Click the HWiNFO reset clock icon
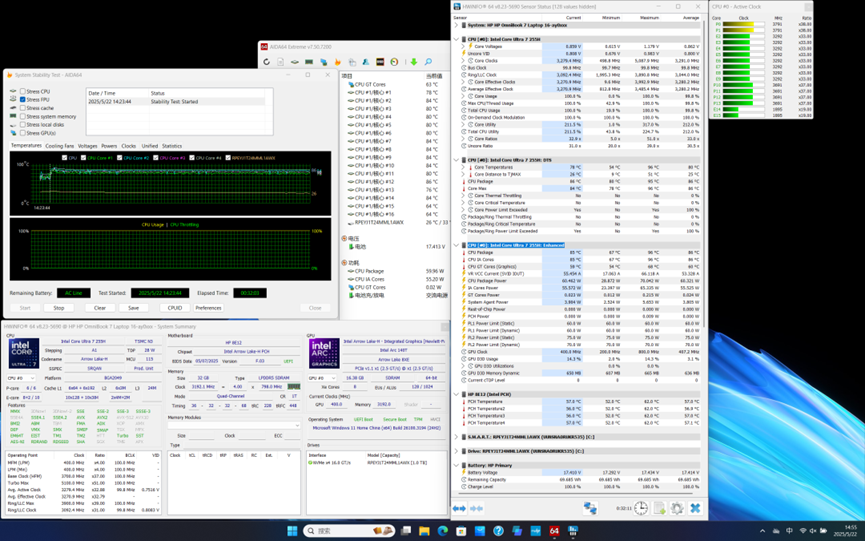The width and height of the screenshot is (865, 541). (x=640, y=508)
